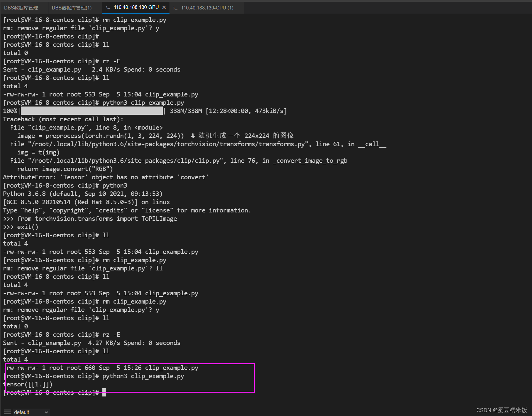Select the file listing row with size 660
Screen dimensions: 532x416
(x=101, y=368)
